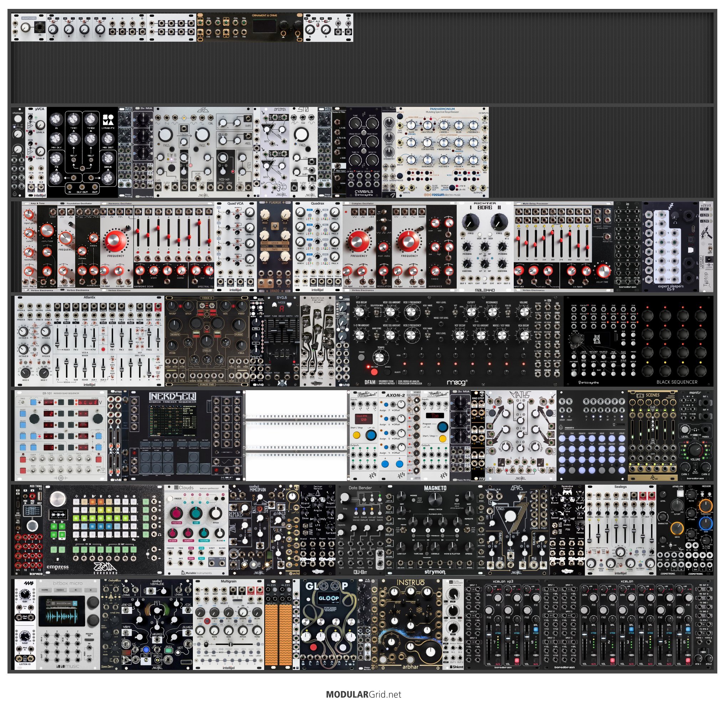Screen dimensions: 728x702
Task: Select the Expert Sleepers ES-9 module
Action: (671, 247)
